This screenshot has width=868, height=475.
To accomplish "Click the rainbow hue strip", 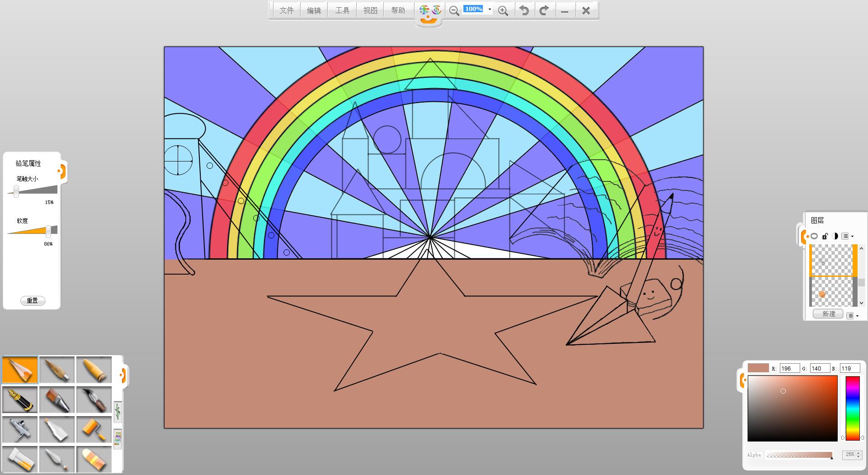I will coord(852,408).
